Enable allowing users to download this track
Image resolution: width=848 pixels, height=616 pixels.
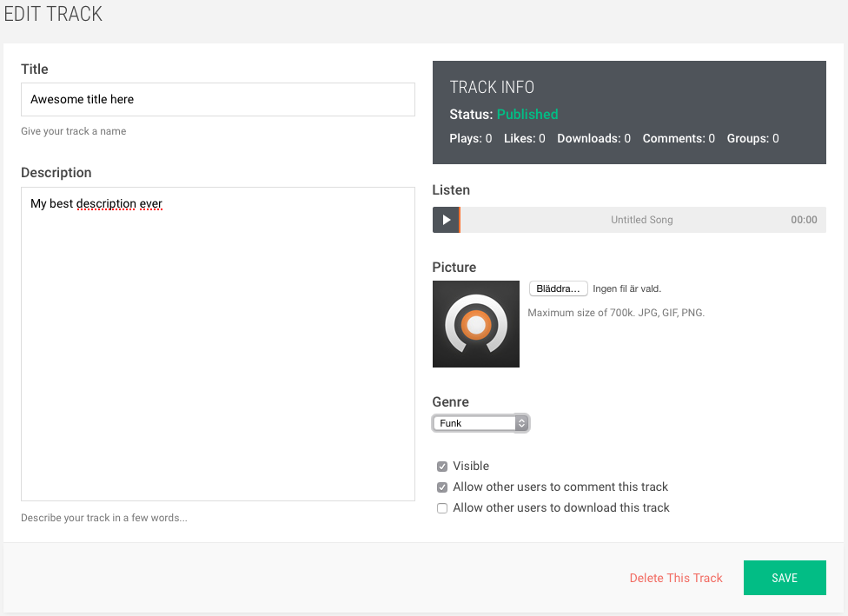pos(442,508)
